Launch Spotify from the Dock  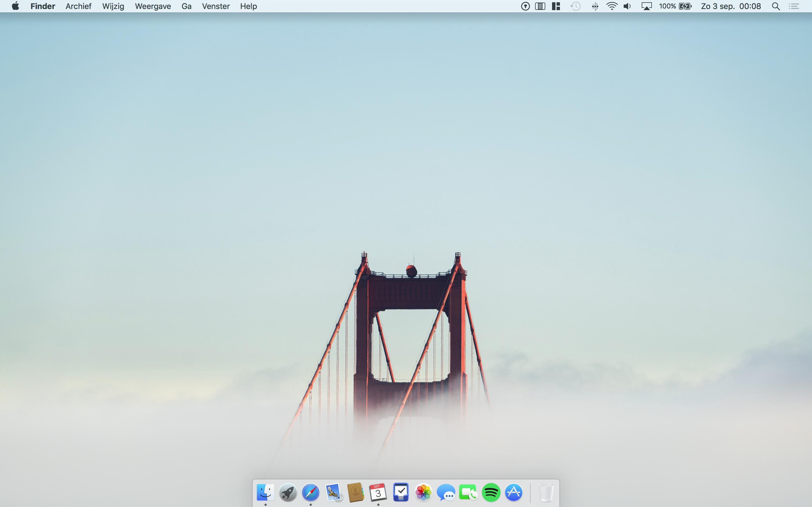tap(491, 492)
